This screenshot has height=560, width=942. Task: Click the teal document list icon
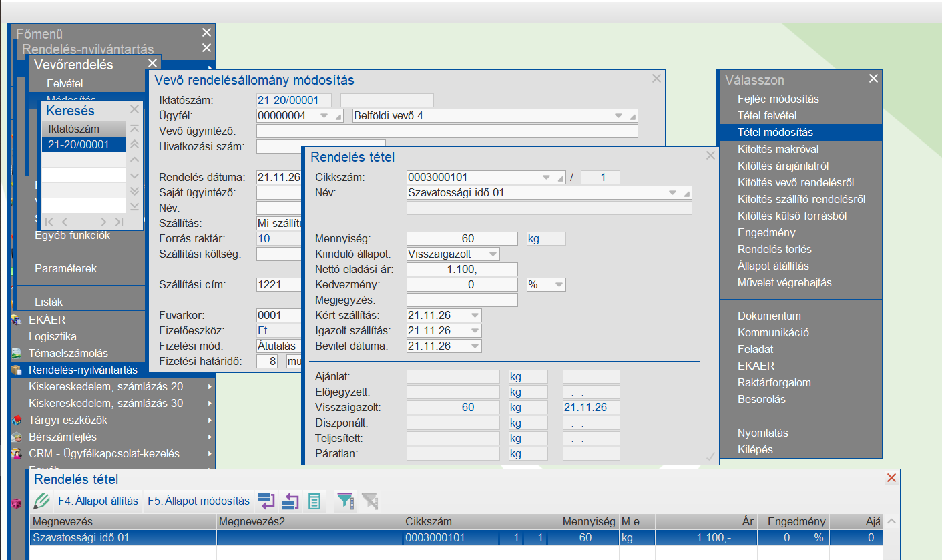click(x=314, y=501)
